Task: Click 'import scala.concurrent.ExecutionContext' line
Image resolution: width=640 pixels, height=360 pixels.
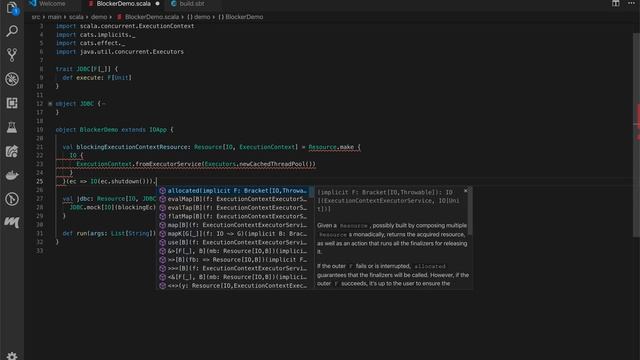Action: tap(125, 26)
